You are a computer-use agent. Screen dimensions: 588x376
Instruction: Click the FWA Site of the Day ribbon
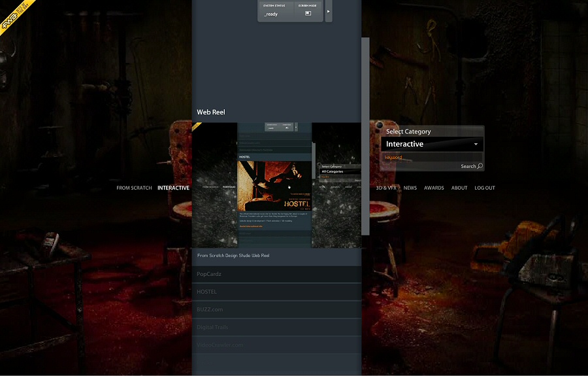click(13, 10)
